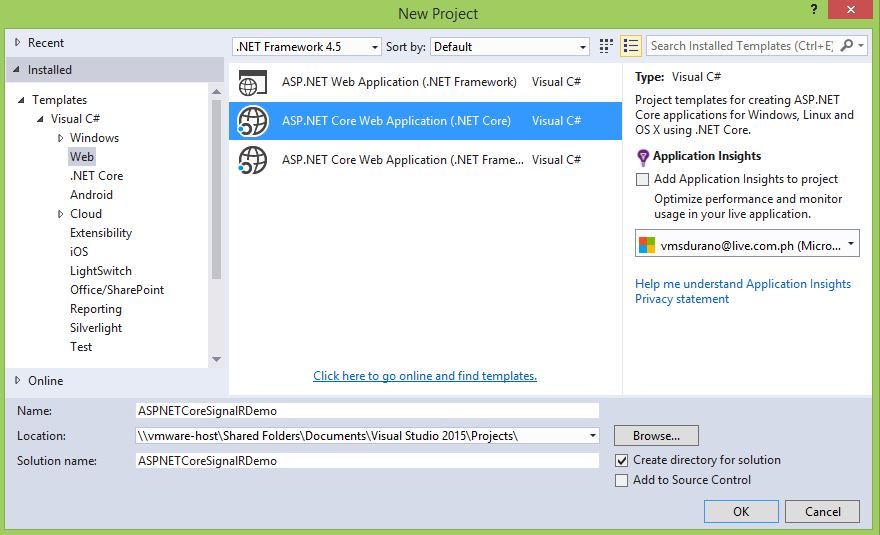Image resolution: width=880 pixels, height=535 pixels.
Task: Expand the Cloud tree node
Action: click(60, 214)
